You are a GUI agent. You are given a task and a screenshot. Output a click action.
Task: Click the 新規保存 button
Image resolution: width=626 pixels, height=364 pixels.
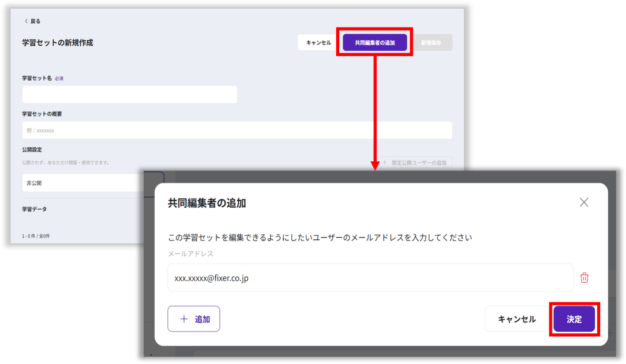point(431,43)
